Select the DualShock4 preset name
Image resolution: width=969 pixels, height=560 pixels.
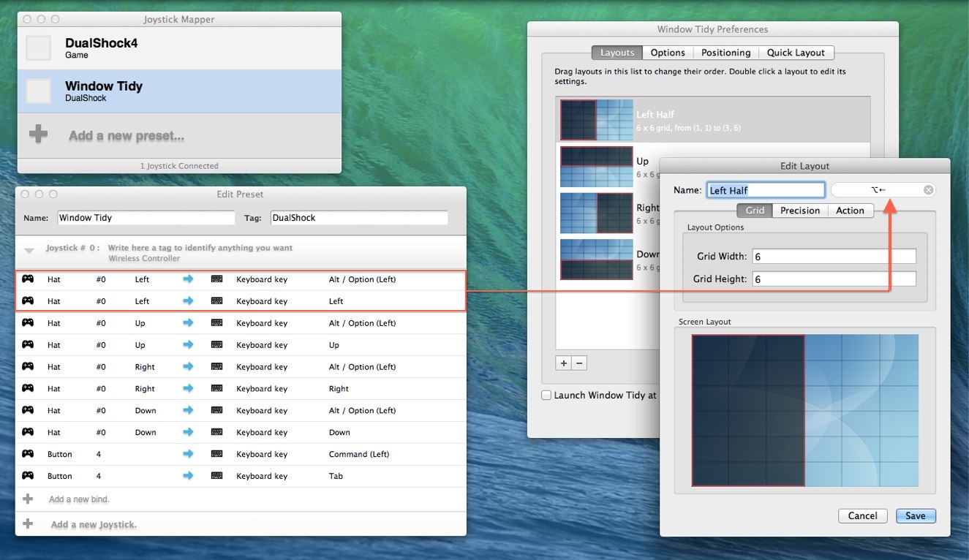(x=101, y=43)
